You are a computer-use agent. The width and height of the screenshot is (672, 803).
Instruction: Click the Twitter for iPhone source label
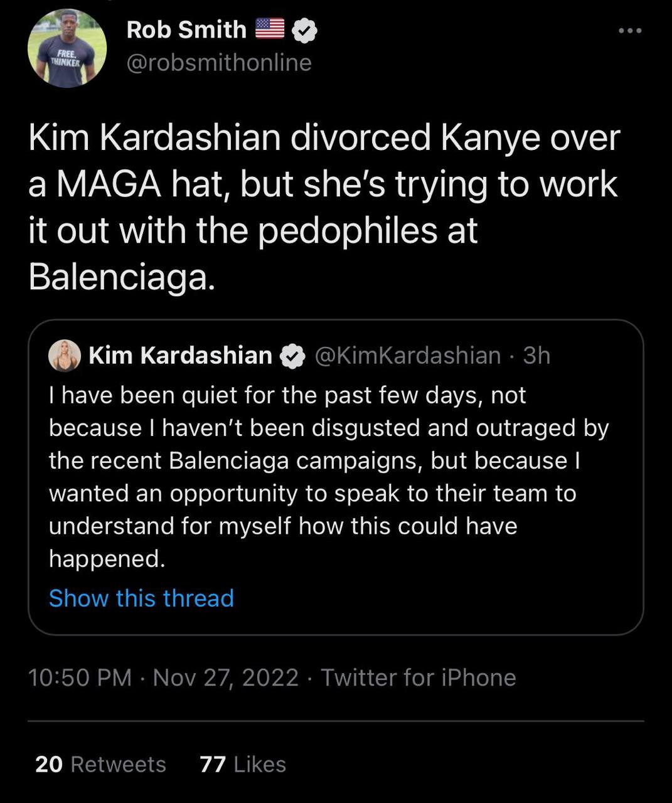418,678
